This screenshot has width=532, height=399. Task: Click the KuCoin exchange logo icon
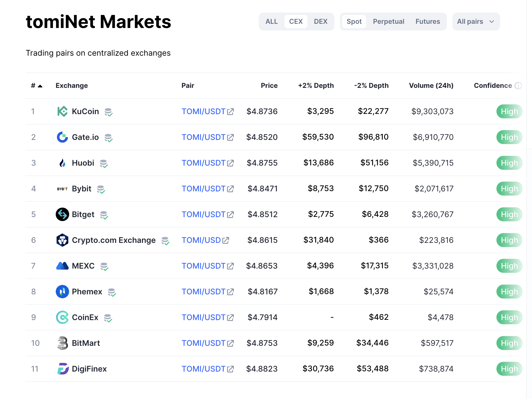(62, 111)
